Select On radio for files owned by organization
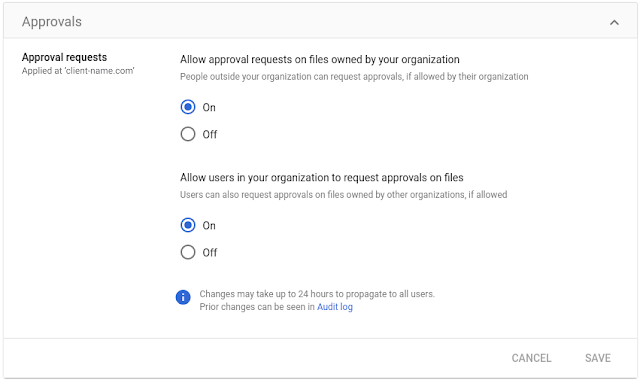 click(188, 107)
